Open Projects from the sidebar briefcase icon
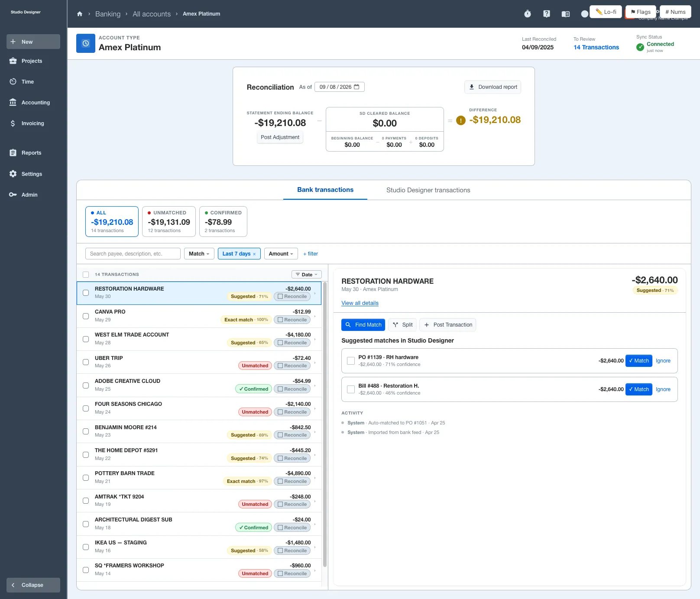 tap(13, 61)
